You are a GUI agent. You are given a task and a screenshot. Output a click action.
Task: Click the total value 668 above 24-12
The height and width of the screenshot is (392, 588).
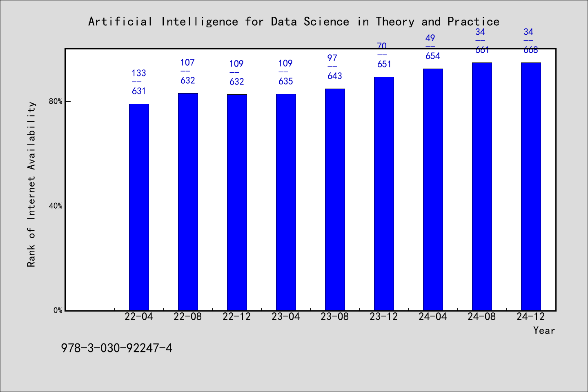click(x=531, y=50)
